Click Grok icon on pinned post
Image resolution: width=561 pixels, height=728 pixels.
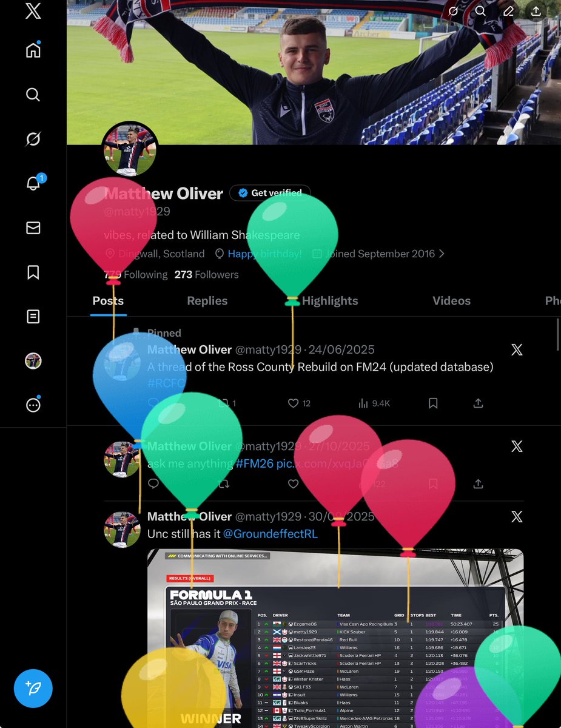point(517,349)
